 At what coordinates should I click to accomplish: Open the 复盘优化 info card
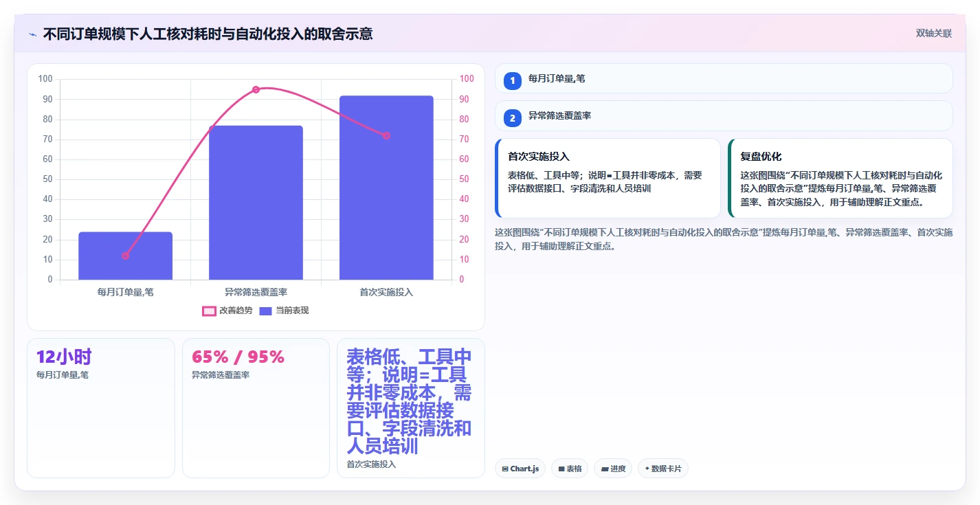pyautogui.click(x=840, y=178)
